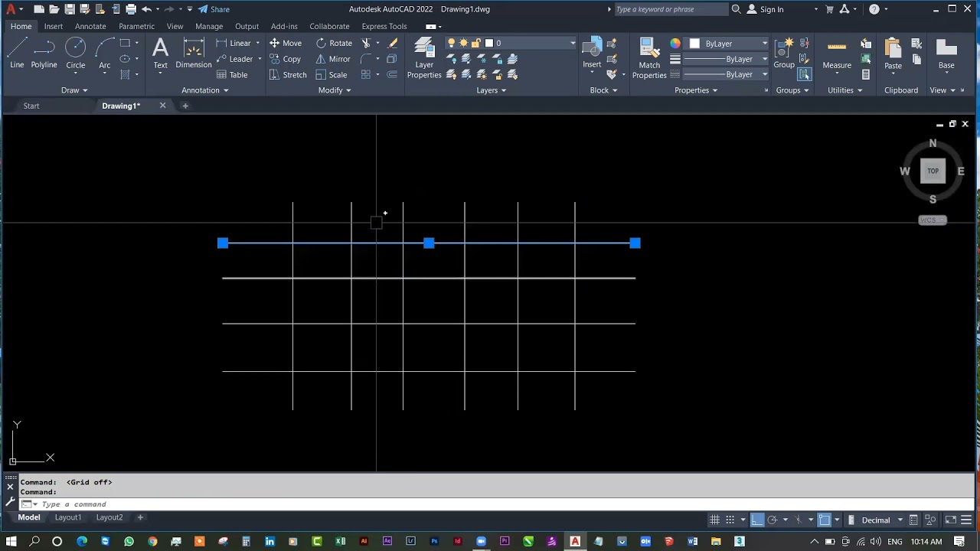Click the layer 0 color swatch
Viewport: 980px width, 551px height.
point(489,43)
